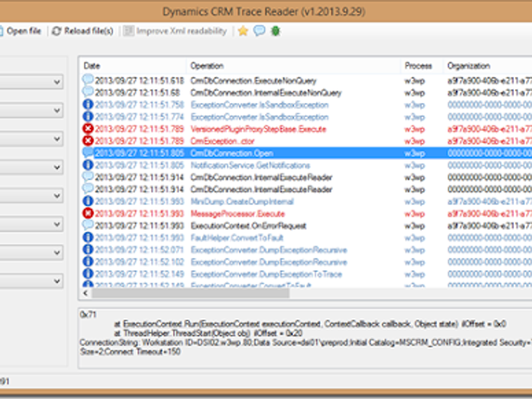Click date 2013/09/27 12:11:52.102 cell

click(x=139, y=262)
